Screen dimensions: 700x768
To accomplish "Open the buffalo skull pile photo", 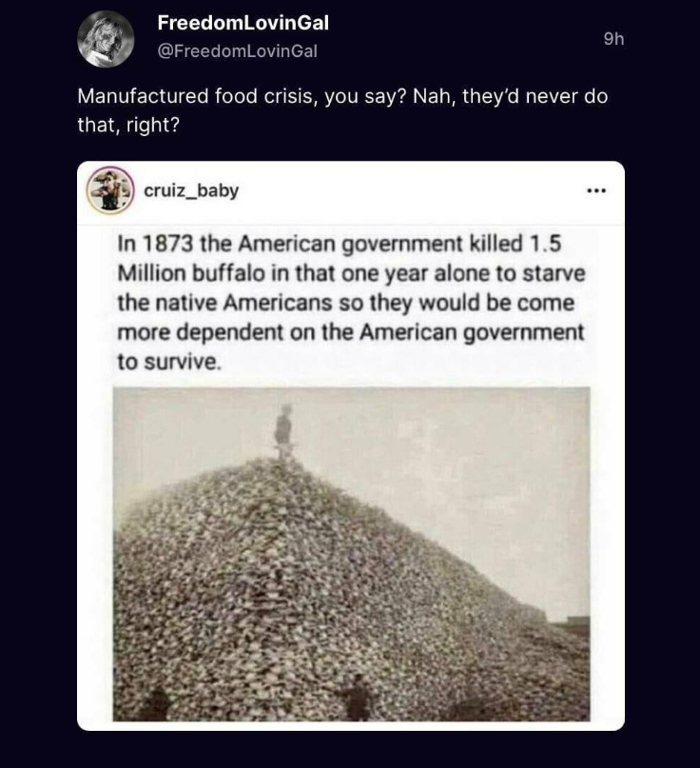I will point(352,554).
